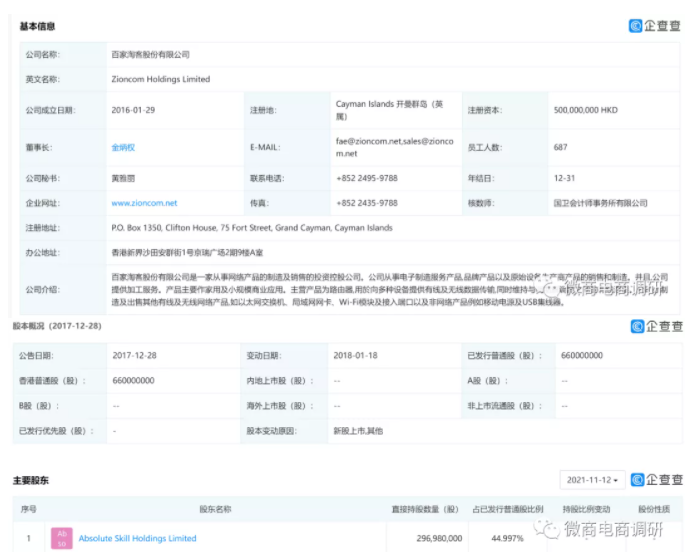Click the 股份性质 column header
The height and width of the screenshot is (552, 696).
coord(654,509)
